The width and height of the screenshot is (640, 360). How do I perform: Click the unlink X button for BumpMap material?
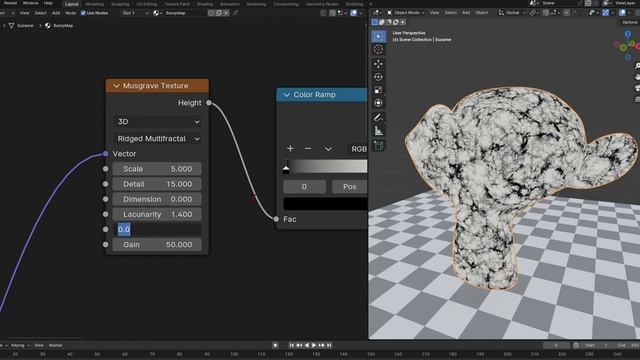click(x=226, y=13)
